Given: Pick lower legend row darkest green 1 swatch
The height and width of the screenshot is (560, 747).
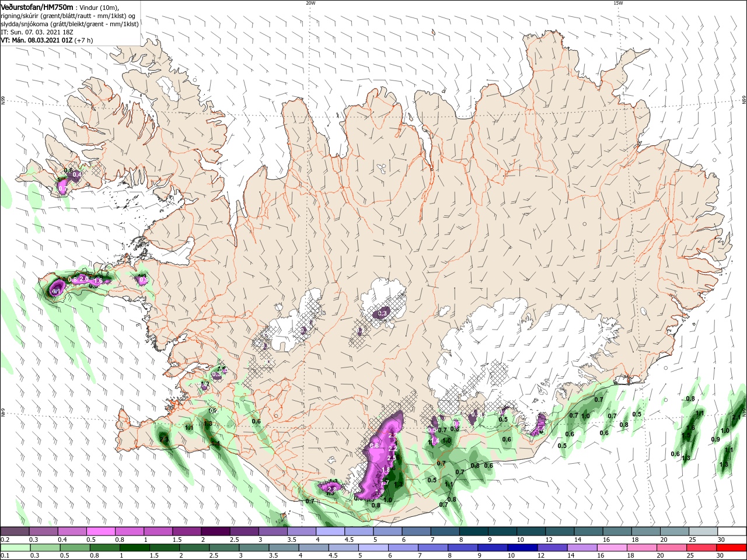Looking at the screenshot, I should pyautogui.click(x=134, y=548).
